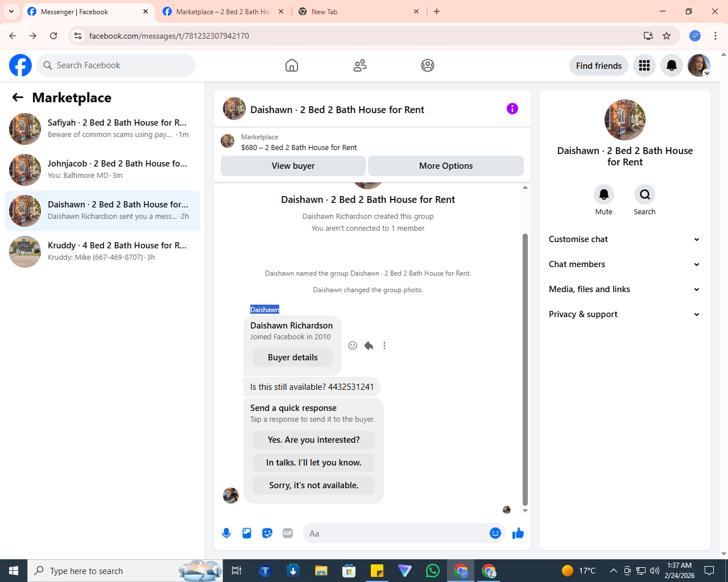The image size is (728, 582).
Task: Open the Windows notification center
Action: (x=709, y=571)
